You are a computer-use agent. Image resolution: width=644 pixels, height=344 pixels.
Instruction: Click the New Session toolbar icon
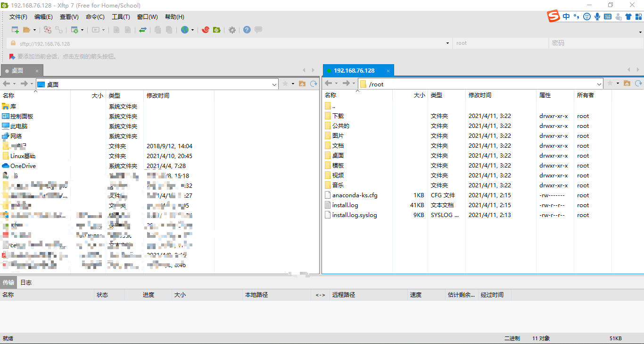click(x=16, y=30)
